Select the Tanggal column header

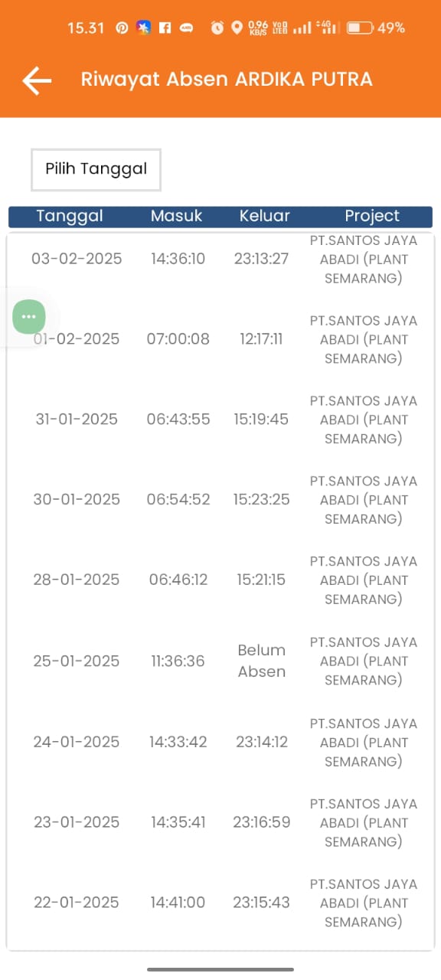[69, 216]
